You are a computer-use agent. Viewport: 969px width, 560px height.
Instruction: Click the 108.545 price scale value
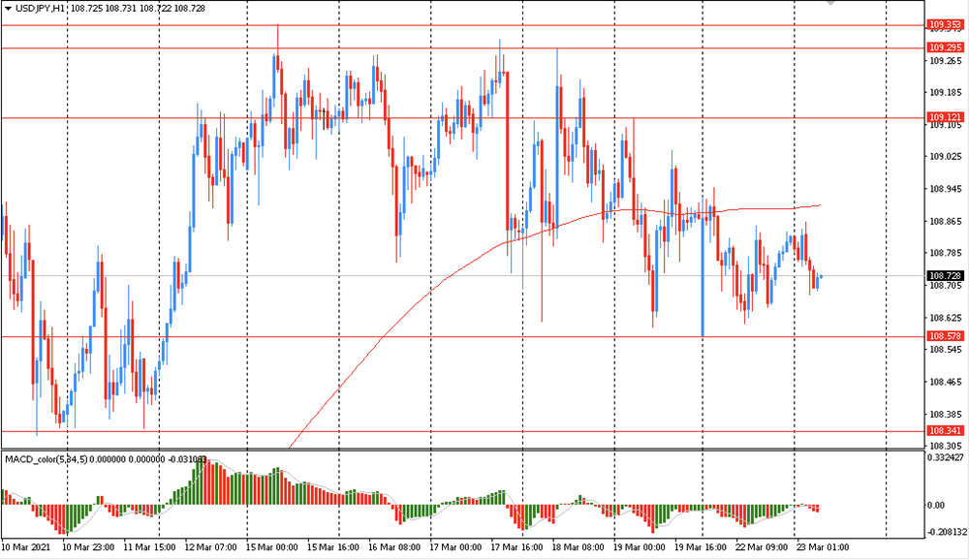[946, 350]
